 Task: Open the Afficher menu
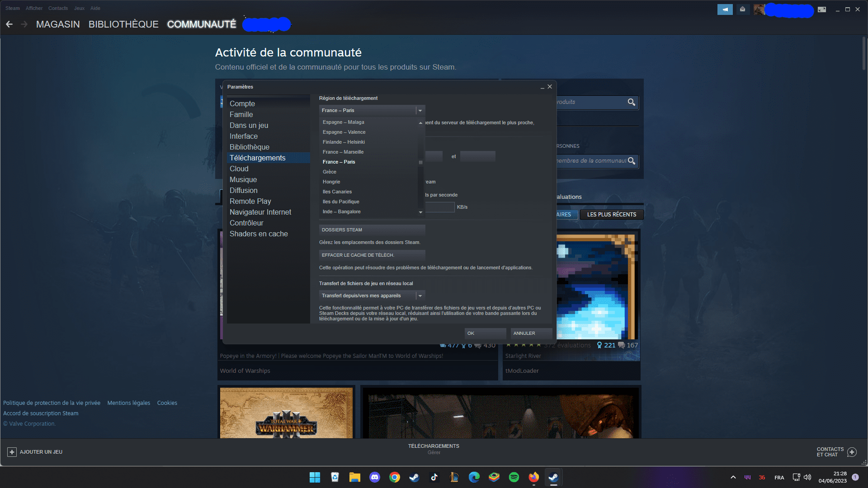34,8
